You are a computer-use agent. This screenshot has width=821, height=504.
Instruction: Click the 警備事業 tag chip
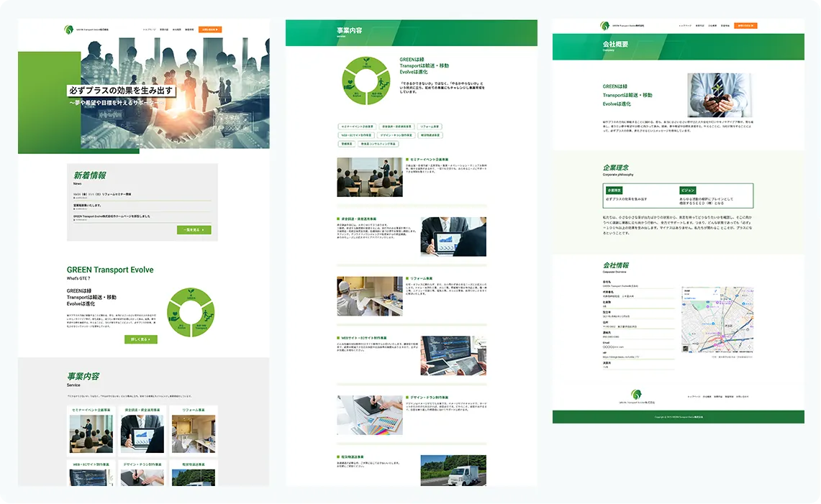[x=348, y=144]
